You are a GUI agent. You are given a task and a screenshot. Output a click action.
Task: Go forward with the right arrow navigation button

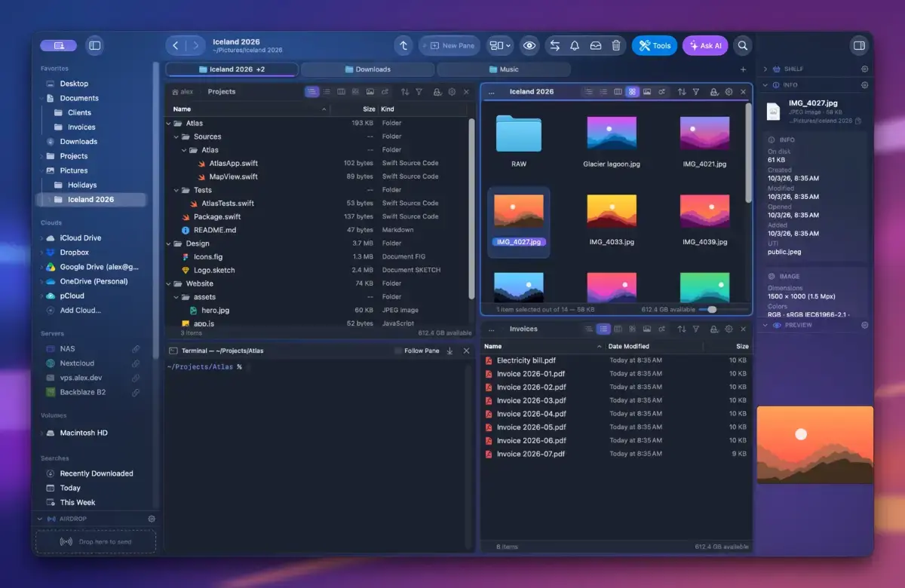[x=195, y=45]
